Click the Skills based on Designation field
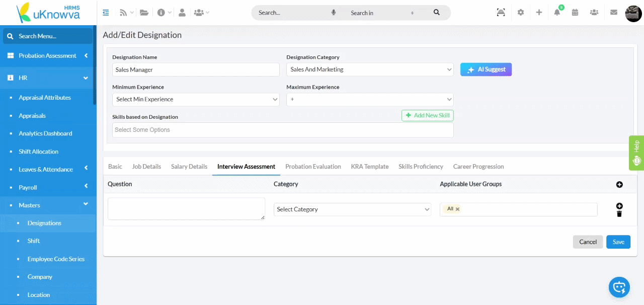The height and width of the screenshot is (305, 644). (283, 130)
